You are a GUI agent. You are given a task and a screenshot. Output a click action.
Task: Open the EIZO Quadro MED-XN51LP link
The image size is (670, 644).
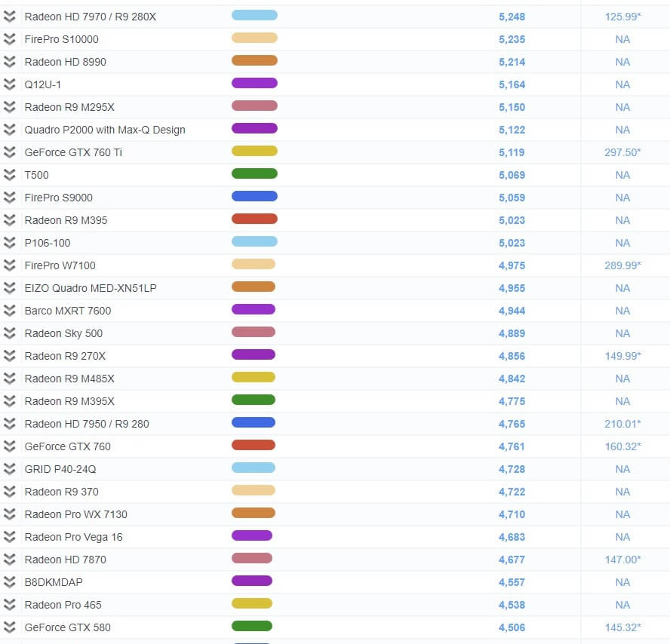tap(91, 288)
